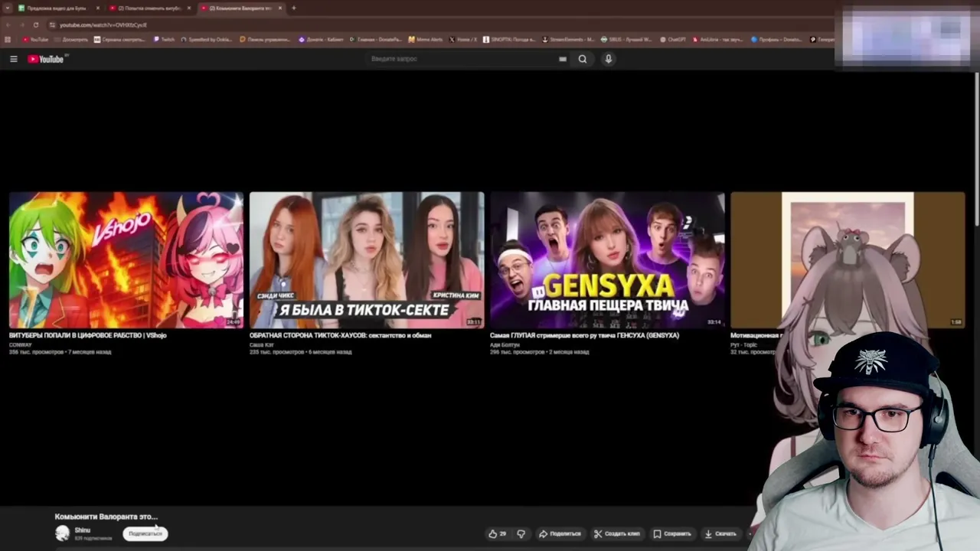This screenshot has width=980, height=551.
Task: Go forward with the browser forward arrow
Action: 21,24
